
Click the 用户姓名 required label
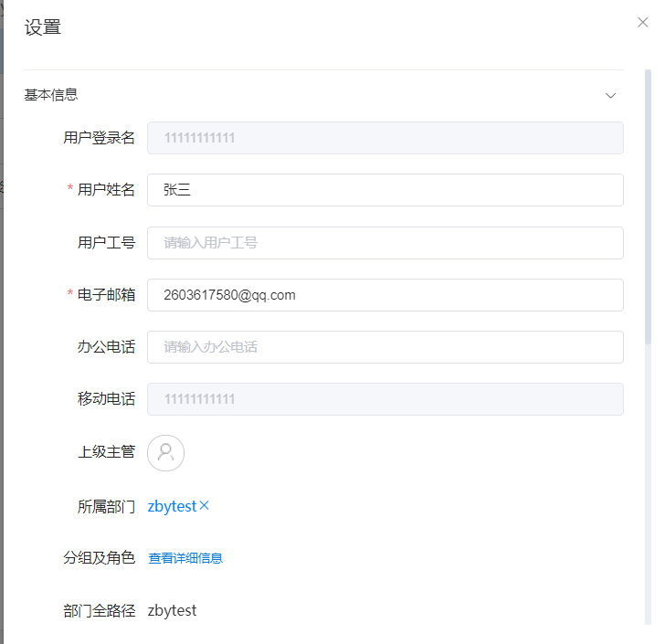coord(106,190)
